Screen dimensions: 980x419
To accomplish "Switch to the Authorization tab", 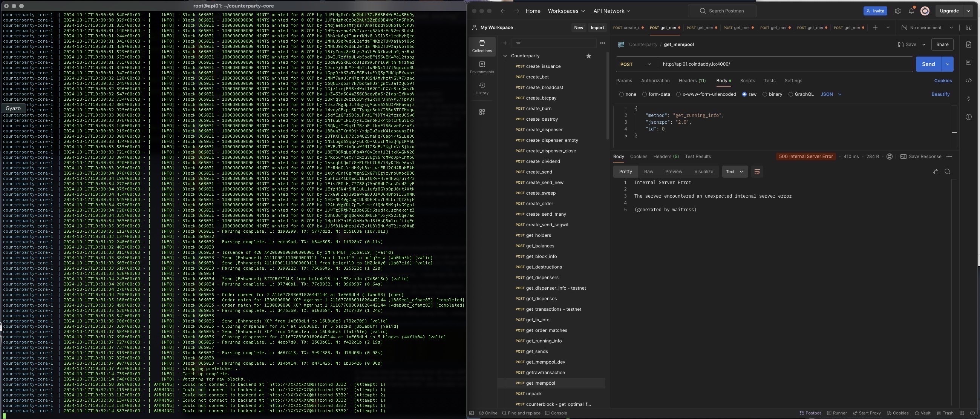I will coord(655,81).
